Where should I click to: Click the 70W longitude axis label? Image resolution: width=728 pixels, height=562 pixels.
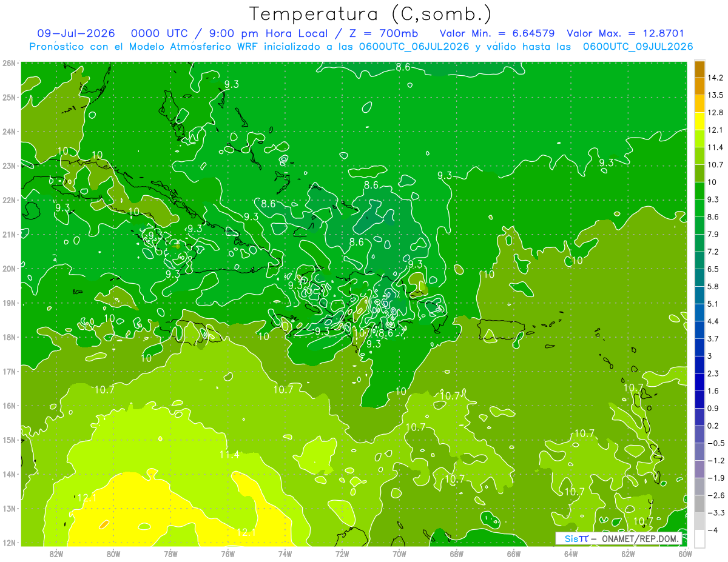tap(399, 554)
